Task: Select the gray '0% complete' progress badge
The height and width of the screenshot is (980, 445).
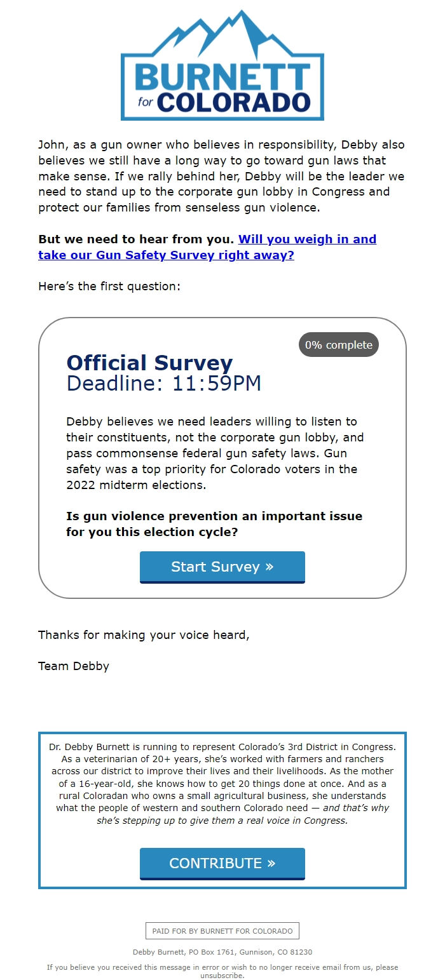Action: [338, 345]
